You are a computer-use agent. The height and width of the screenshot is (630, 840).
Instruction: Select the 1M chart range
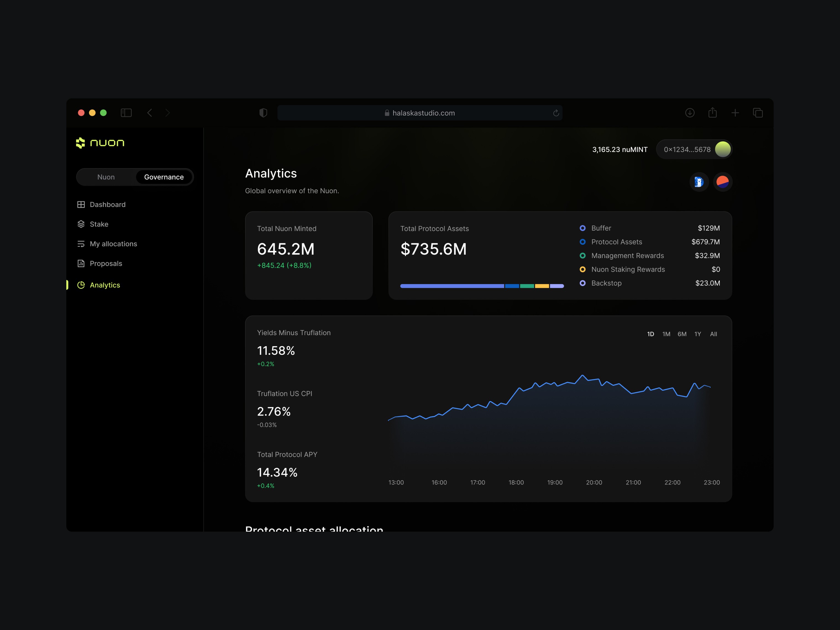(666, 334)
